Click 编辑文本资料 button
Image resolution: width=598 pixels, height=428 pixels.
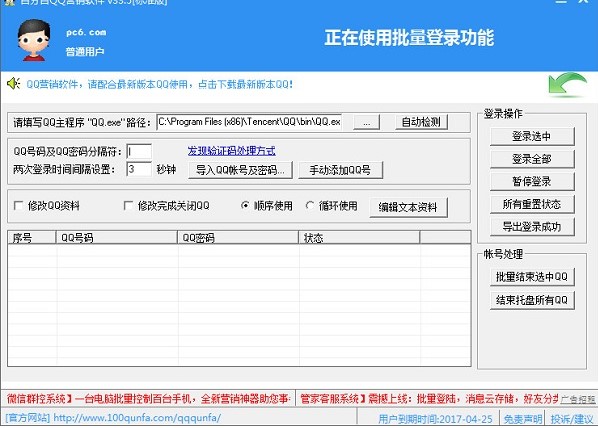pyautogui.click(x=408, y=207)
